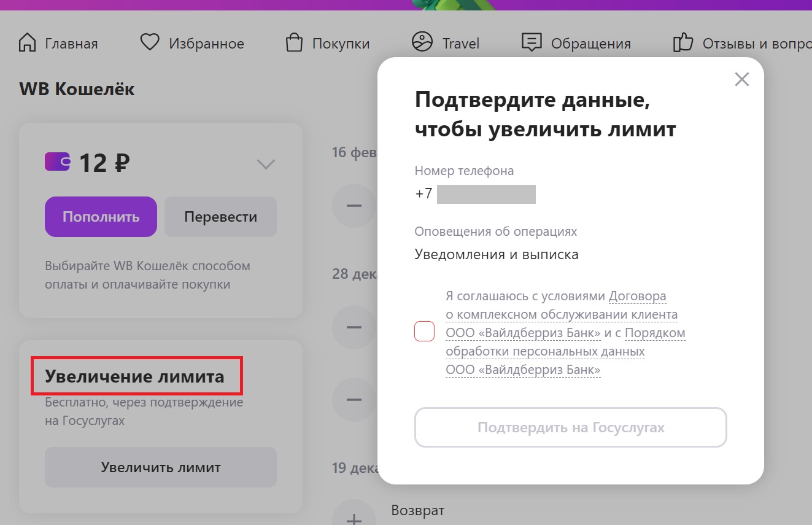Check the agreement terms checkbox
812x525 pixels.
[424, 331]
